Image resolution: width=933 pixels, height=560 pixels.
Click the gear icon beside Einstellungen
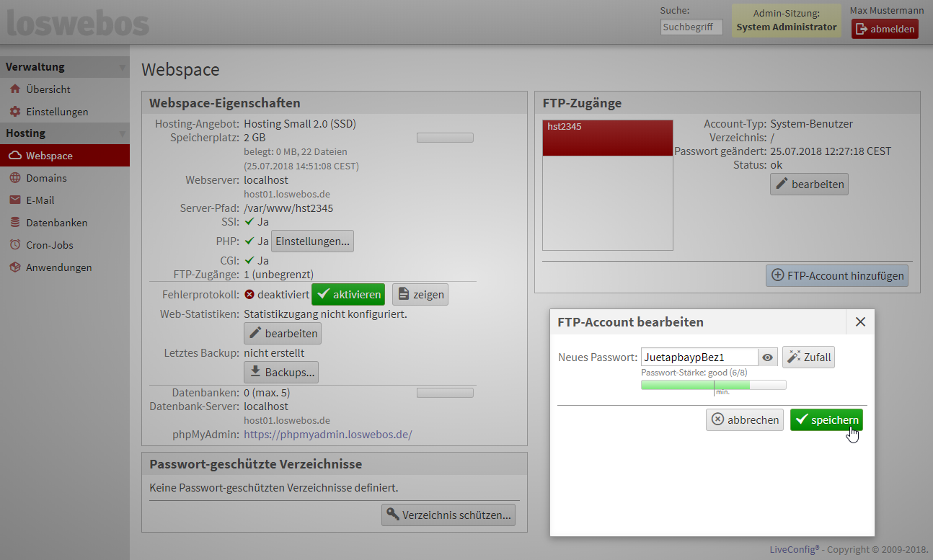pyautogui.click(x=14, y=112)
